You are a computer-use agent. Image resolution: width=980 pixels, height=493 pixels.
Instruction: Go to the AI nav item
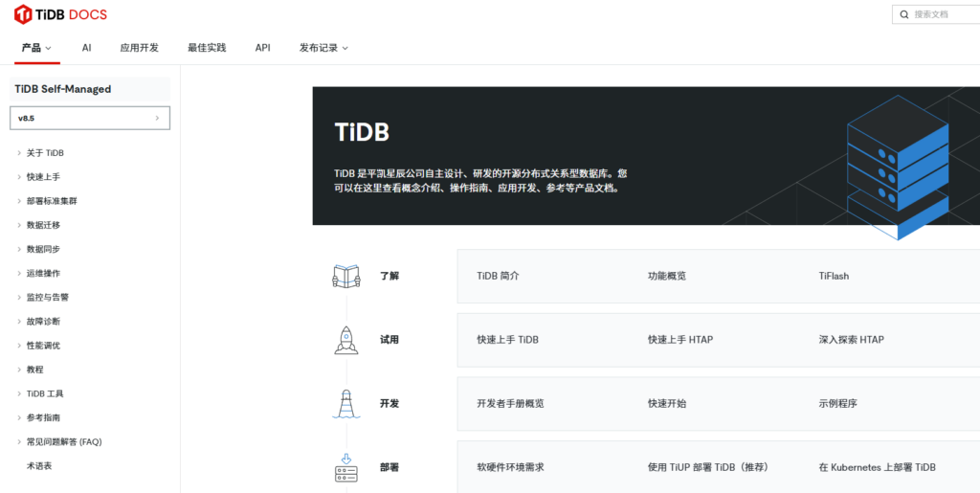point(86,48)
